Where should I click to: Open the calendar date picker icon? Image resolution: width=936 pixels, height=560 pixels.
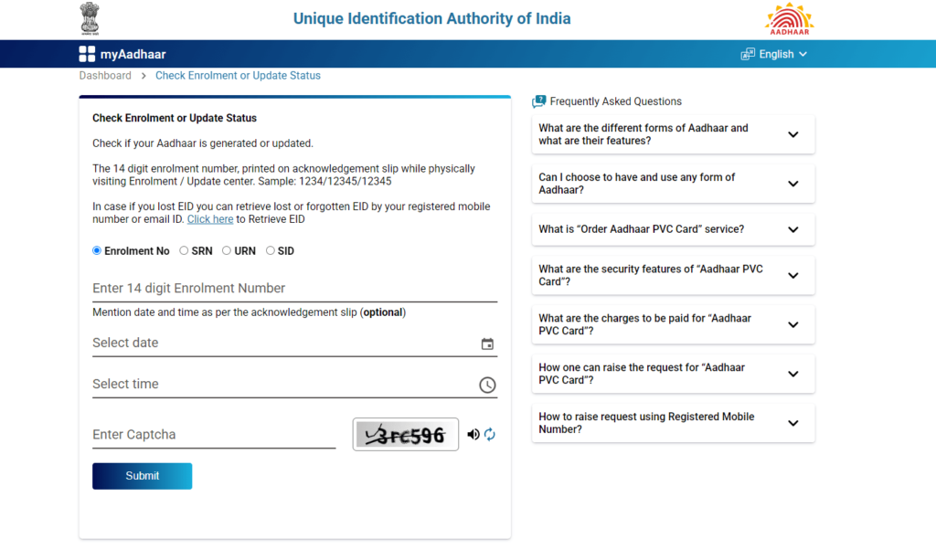click(487, 343)
